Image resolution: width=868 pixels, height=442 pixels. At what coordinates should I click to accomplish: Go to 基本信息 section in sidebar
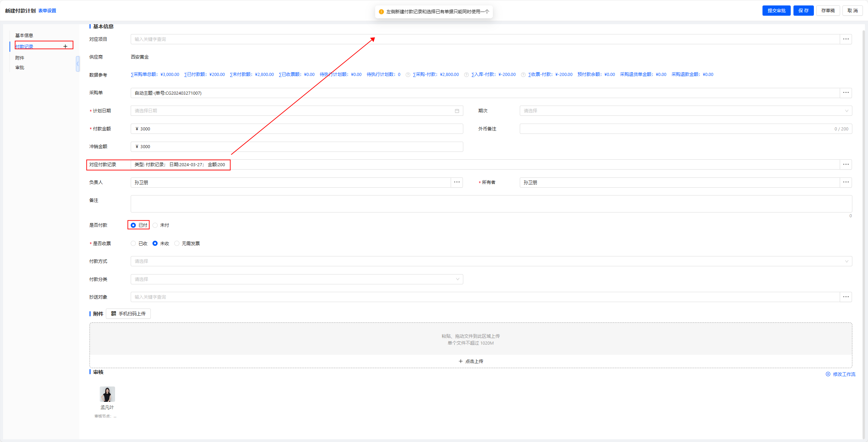tap(24, 35)
